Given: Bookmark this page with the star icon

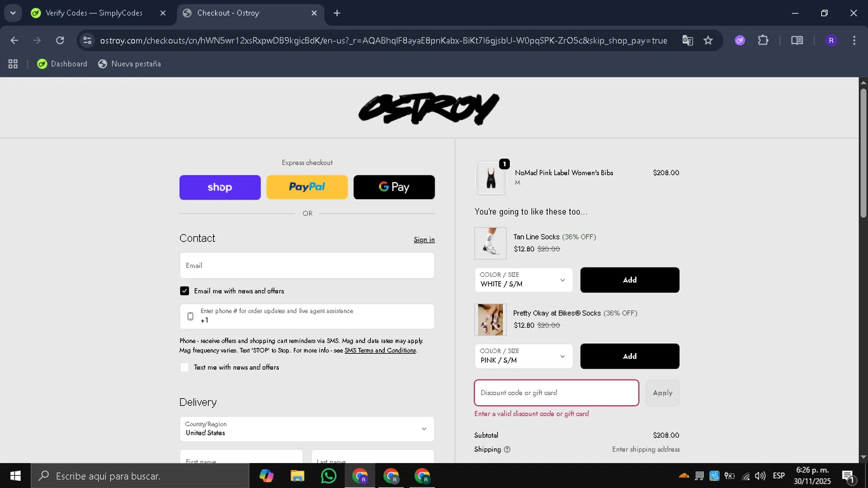Looking at the screenshot, I should pos(708,41).
